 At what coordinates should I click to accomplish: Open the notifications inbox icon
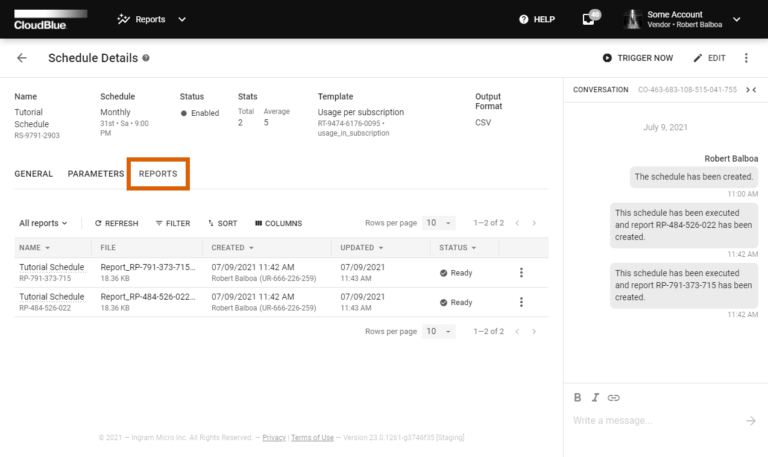tap(588, 20)
